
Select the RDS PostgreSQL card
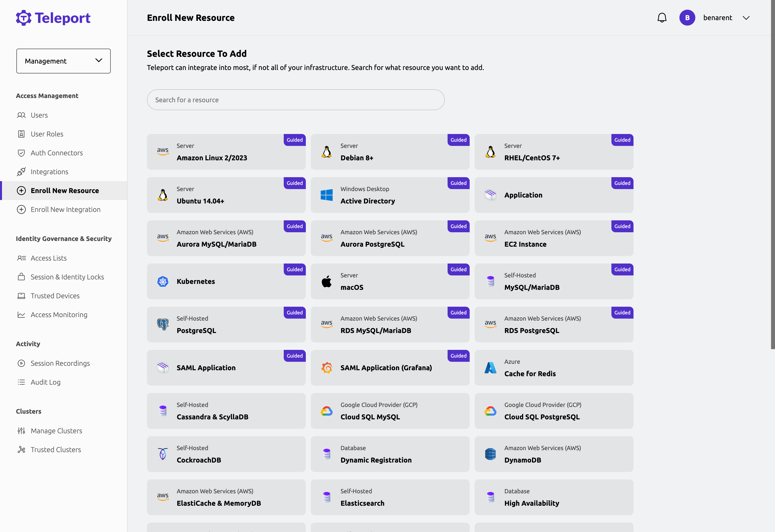point(554,325)
